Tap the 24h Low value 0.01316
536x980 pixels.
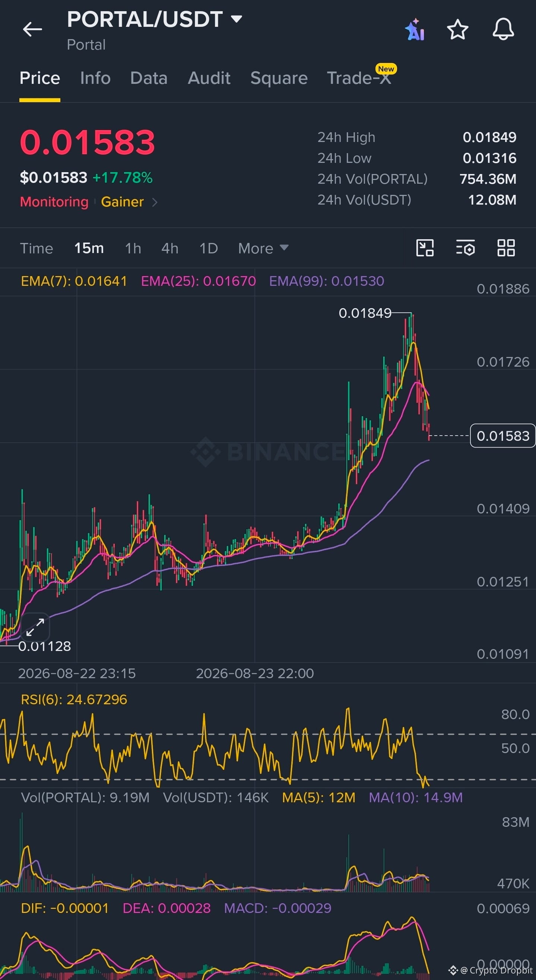(489, 158)
